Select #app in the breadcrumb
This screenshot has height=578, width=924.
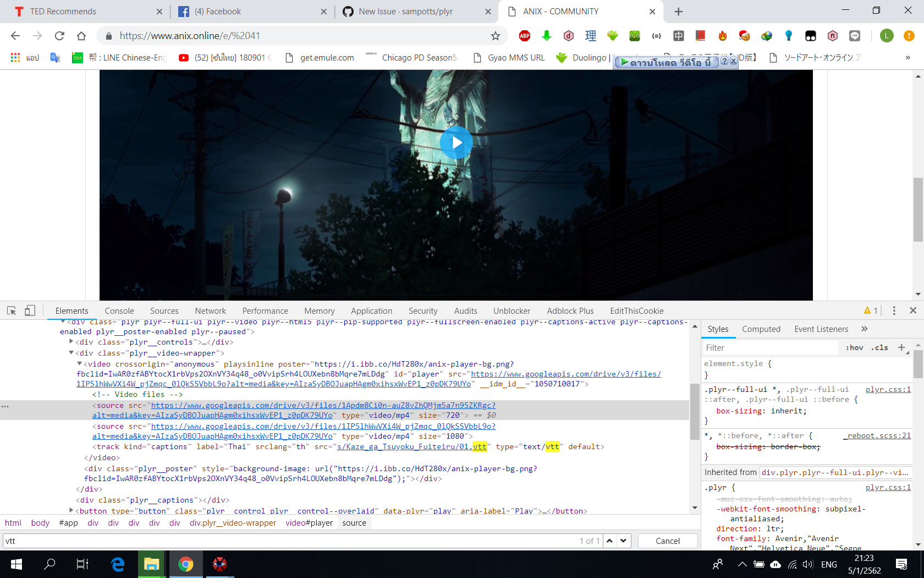pos(68,523)
